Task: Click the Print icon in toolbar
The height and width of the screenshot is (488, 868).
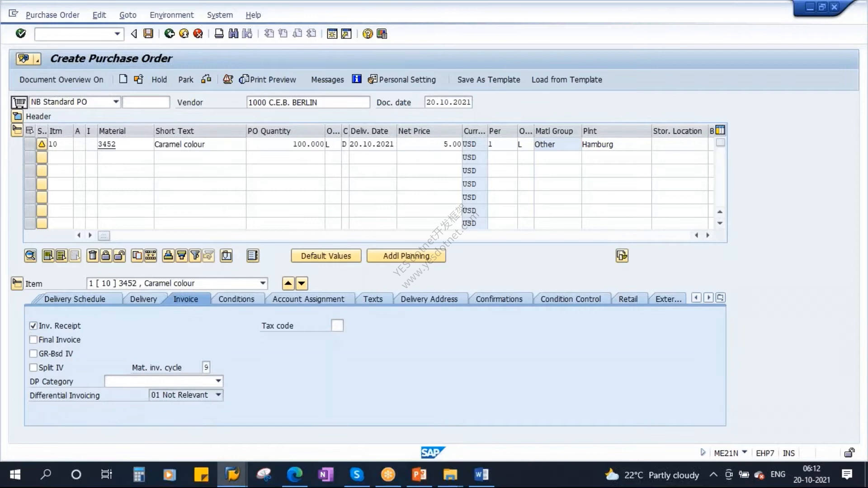Action: [x=219, y=33]
